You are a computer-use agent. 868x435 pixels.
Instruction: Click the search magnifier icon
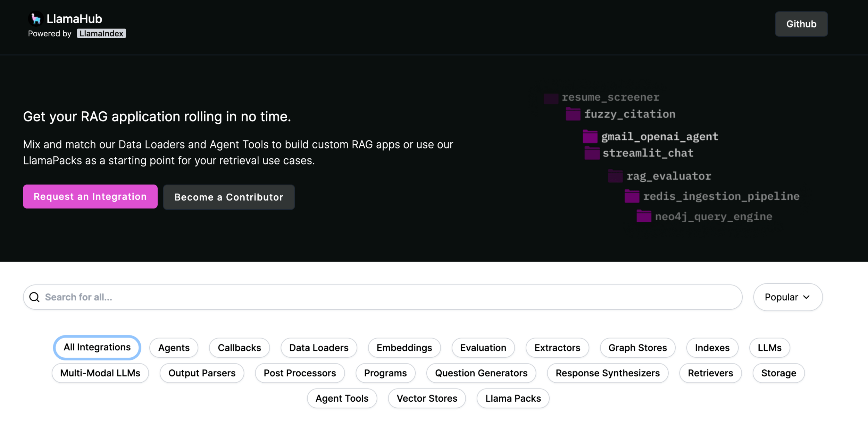point(34,297)
